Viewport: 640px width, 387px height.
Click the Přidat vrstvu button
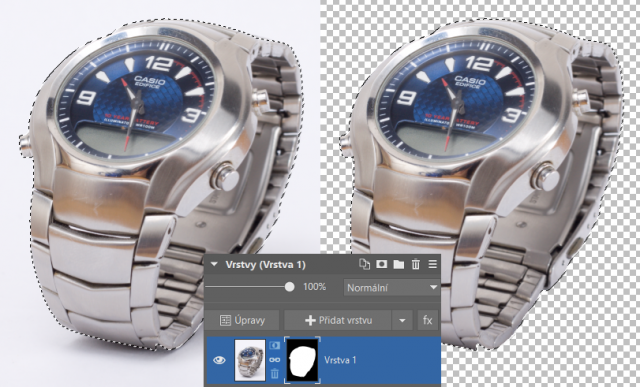tap(338, 320)
